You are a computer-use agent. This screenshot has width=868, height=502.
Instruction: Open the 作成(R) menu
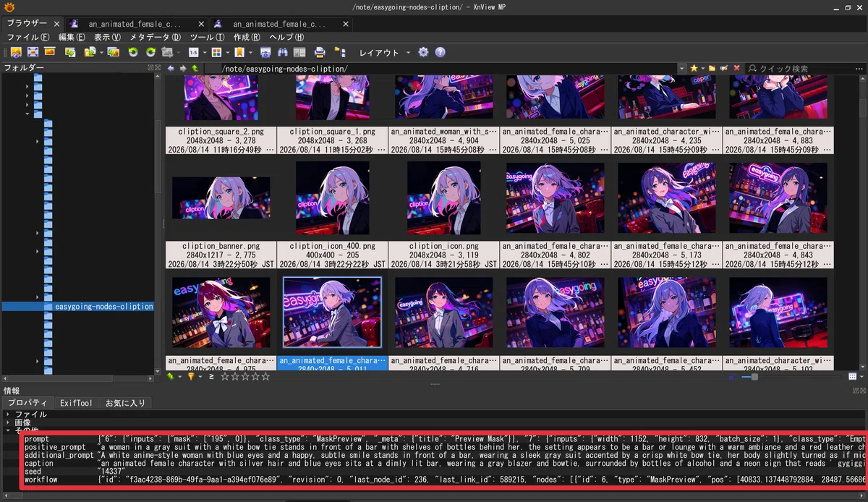point(247,37)
